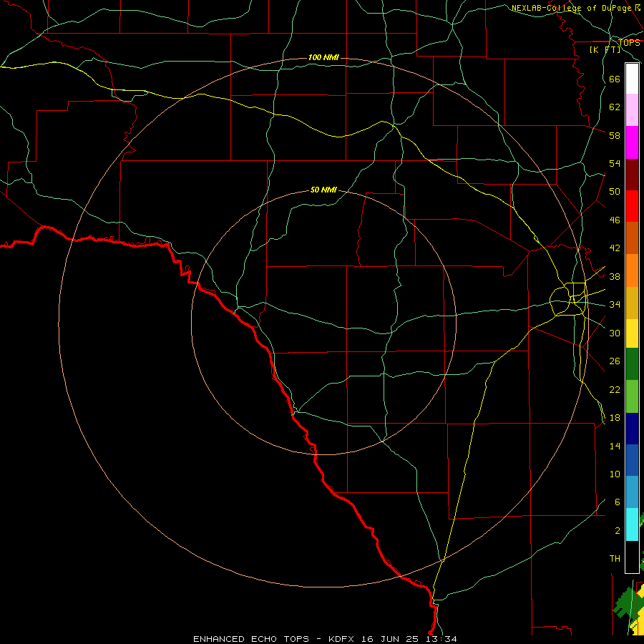Select the 'TH' legend label

coord(615,558)
